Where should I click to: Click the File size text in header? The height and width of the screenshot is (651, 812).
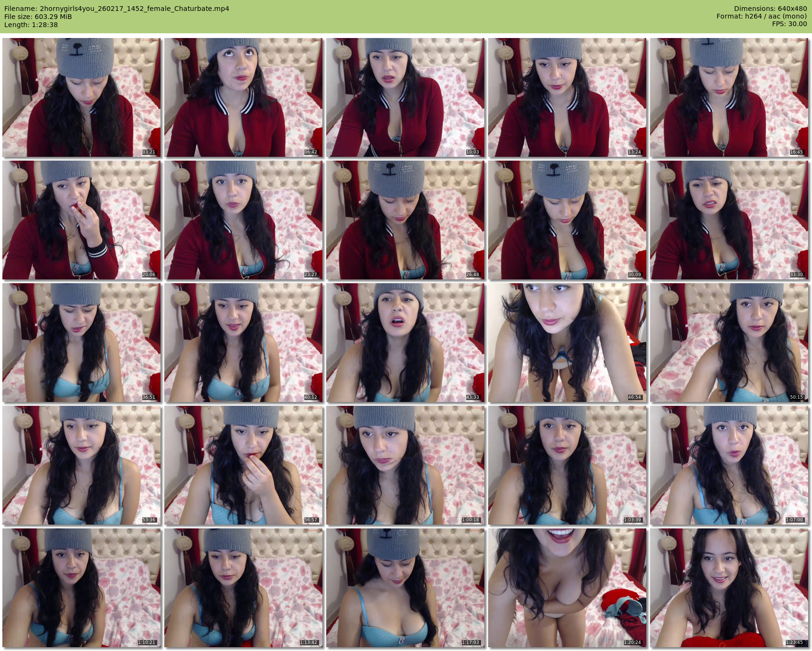click(x=38, y=17)
